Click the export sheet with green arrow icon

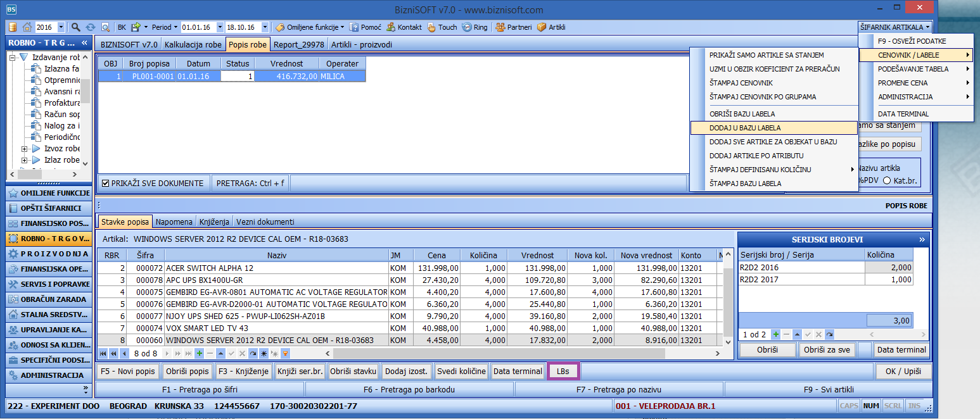[x=136, y=27]
